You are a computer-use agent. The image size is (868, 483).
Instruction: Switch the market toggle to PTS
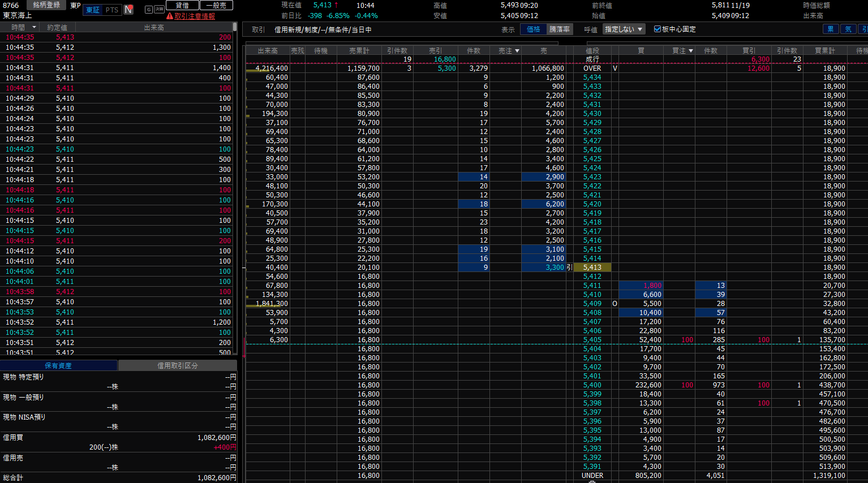112,10
